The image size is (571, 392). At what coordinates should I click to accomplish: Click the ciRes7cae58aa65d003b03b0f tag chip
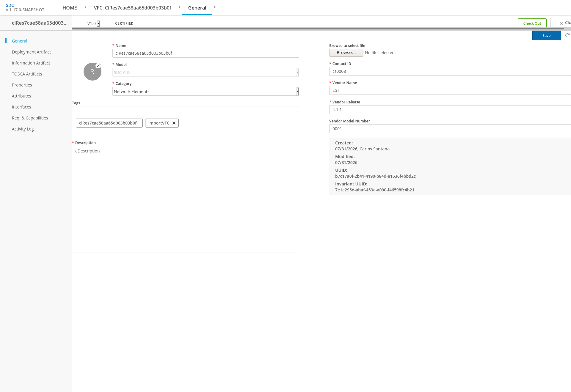click(x=109, y=123)
